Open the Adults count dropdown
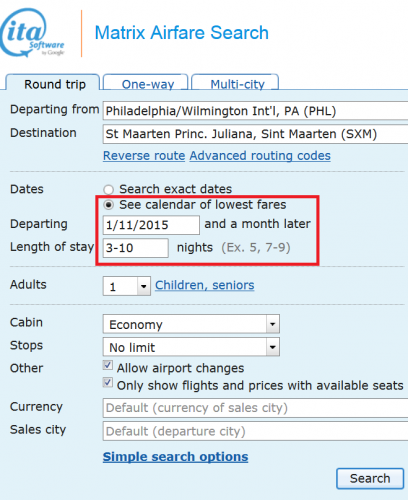408x500 pixels. tap(127, 286)
